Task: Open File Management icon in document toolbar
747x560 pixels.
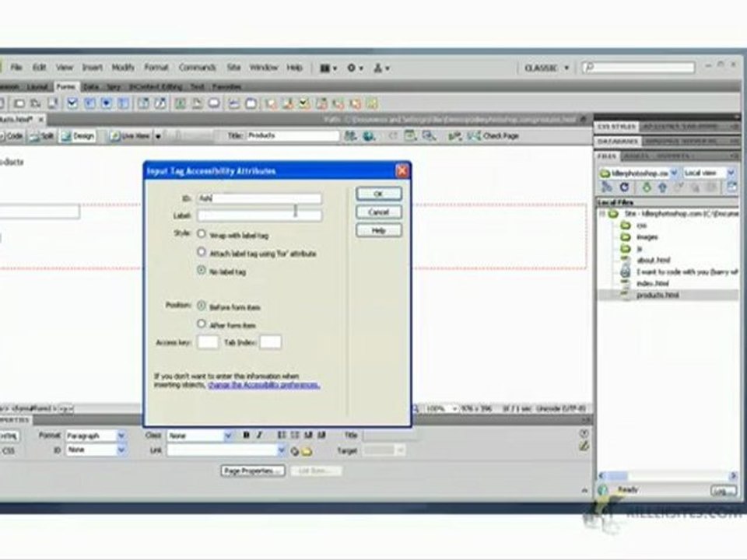Action: coord(351,136)
